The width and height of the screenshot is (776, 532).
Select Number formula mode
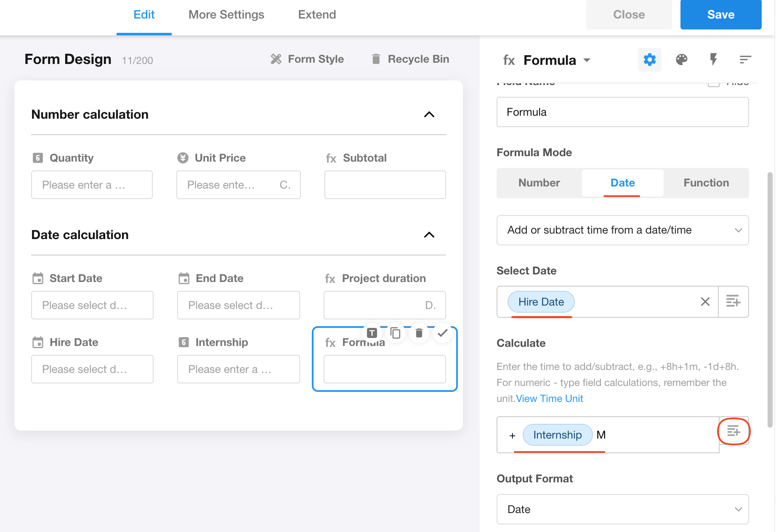point(539,183)
